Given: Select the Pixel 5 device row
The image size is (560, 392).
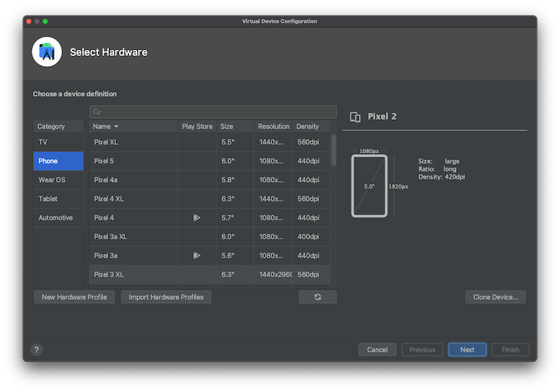Looking at the screenshot, I should (209, 161).
